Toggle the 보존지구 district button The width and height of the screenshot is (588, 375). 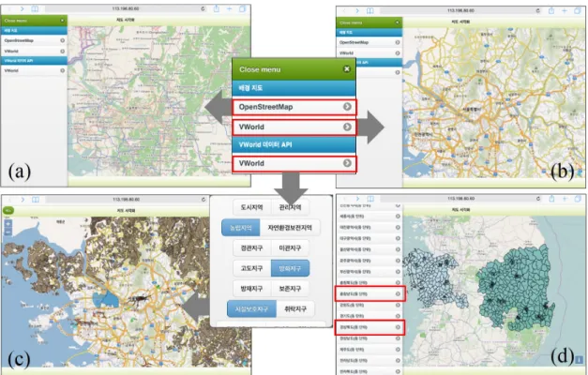coord(290,289)
